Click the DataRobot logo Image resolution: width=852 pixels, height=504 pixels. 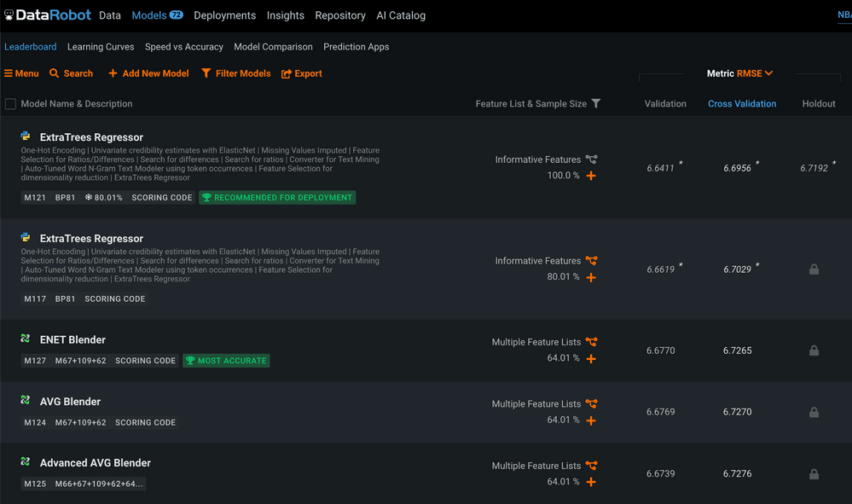(x=48, y=14)
